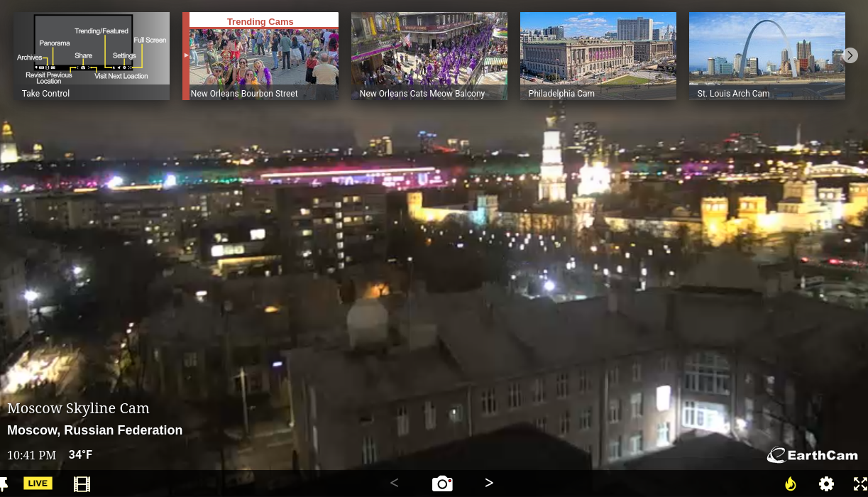Image resolution: width=868 pixels, height=497 pixels.
Task: Open the film strip archives icon
Action: 82,484
